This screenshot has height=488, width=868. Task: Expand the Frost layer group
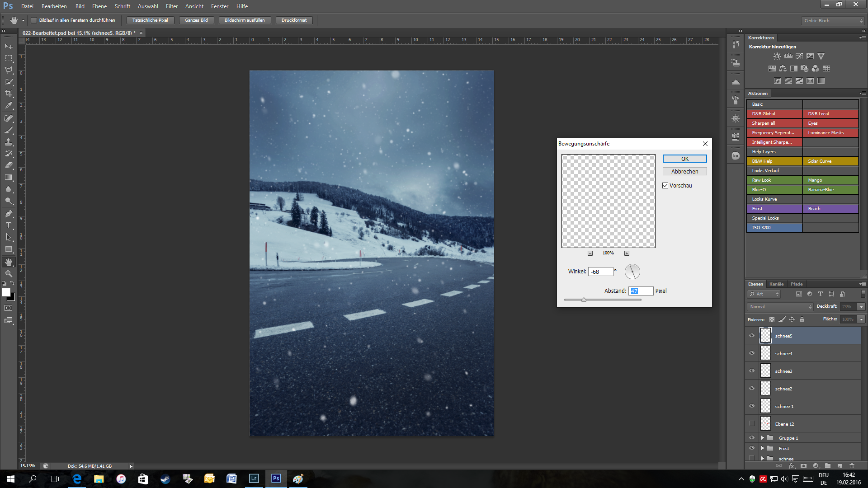(763, 448)
